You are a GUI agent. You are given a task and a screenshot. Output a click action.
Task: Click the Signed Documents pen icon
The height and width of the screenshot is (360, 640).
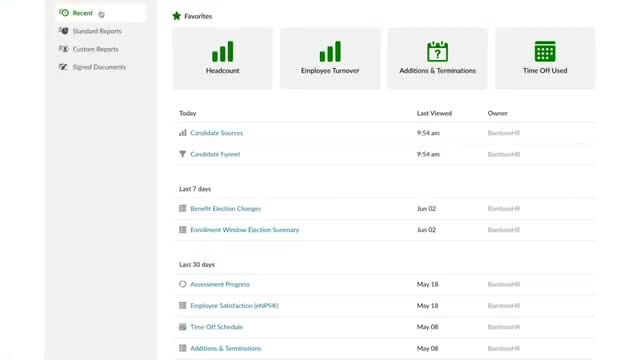(x=63, y=67)
